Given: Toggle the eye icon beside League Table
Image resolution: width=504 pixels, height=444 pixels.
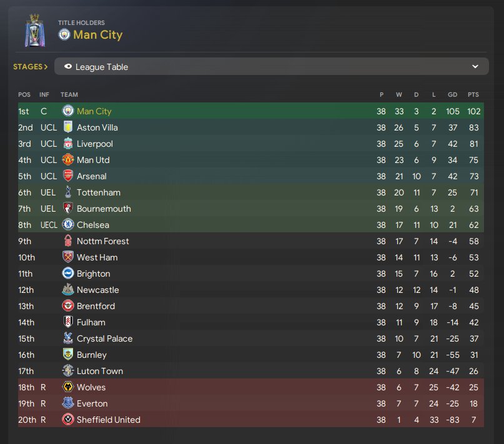Looking at the screenshot, I should [x=68, y=67].
